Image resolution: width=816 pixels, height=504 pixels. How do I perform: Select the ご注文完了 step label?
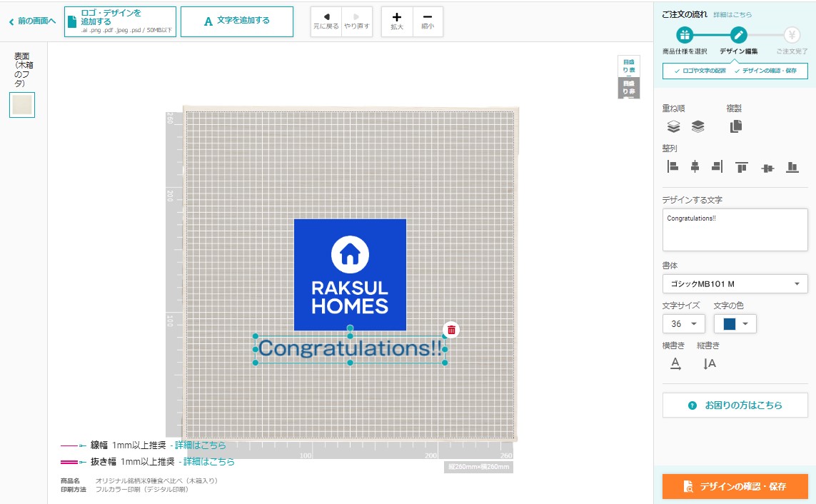(792, 51)
